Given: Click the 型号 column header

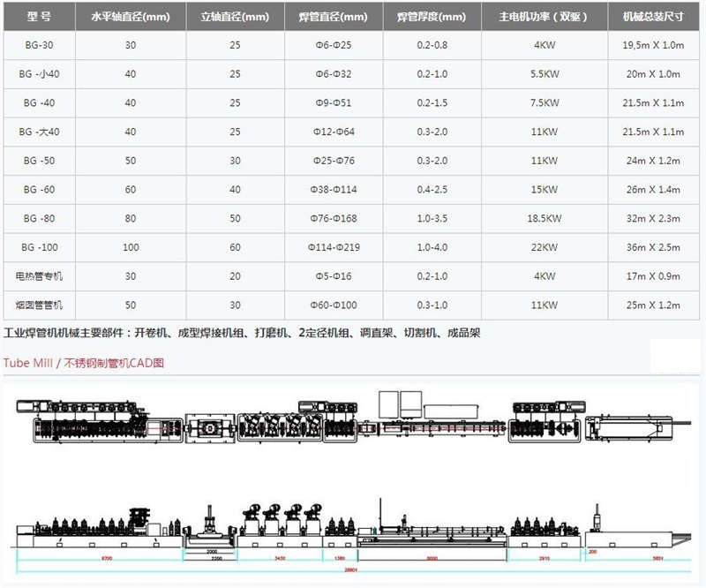Looking at the screenshot, I should [39, 17].
